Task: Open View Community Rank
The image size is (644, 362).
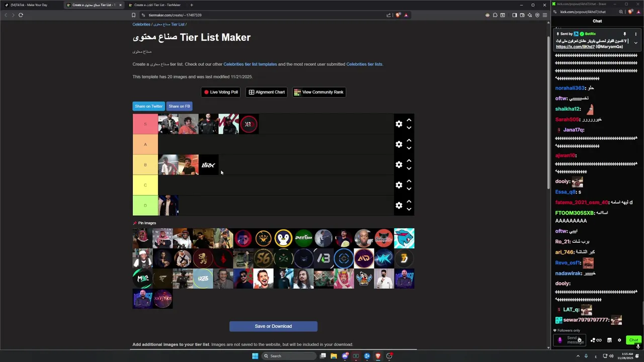Action: [319, 92]
